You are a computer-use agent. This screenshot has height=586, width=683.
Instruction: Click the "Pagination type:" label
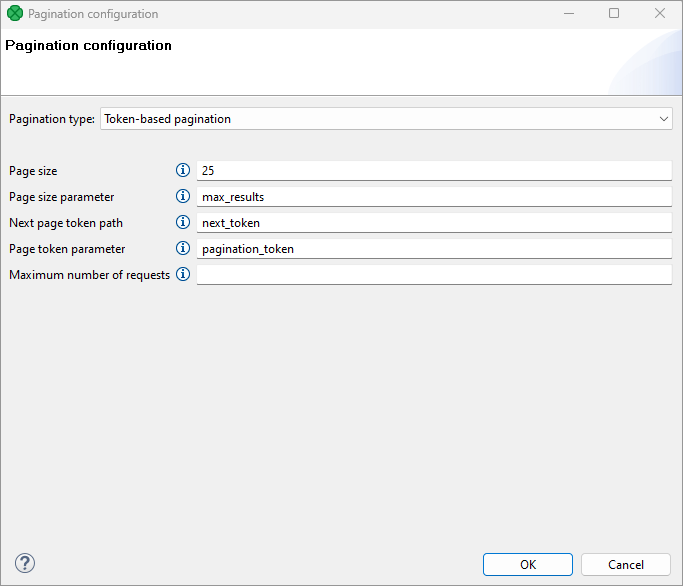[52, 119]
